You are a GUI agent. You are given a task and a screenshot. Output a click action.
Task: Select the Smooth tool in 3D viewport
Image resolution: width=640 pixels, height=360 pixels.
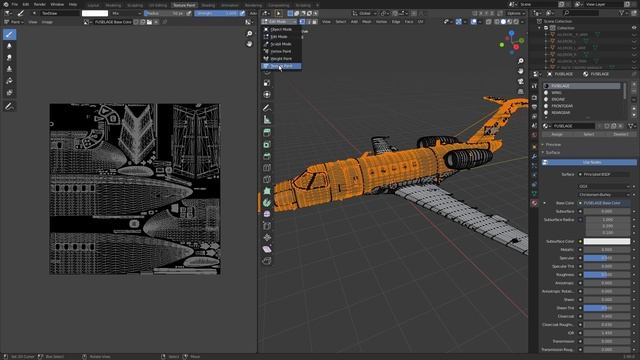click(x=267, y=214)
